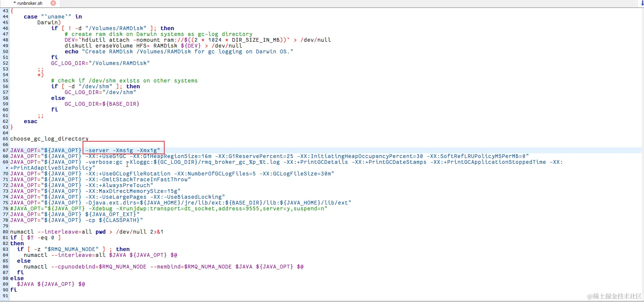Click line number 43 in the gutter
The image size is (644, 302).
5,11
